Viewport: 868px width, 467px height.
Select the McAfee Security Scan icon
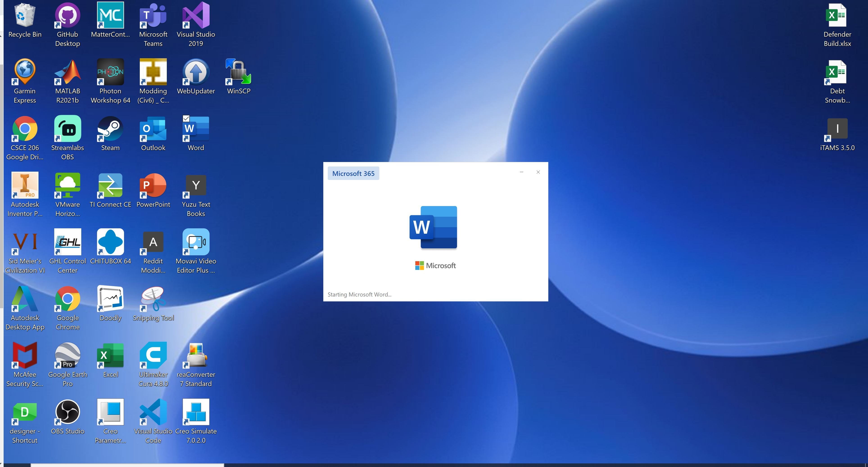(x=25, y=355)
